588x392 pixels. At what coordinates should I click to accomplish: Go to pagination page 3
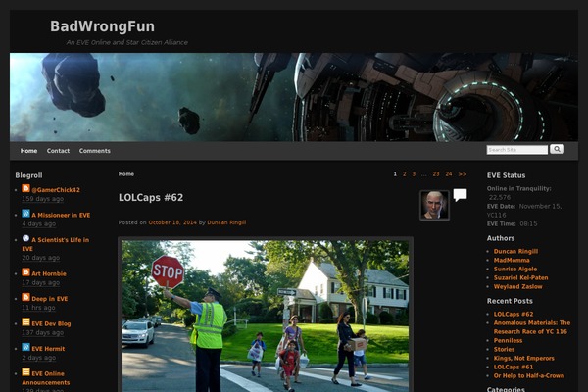pos(414,174)
